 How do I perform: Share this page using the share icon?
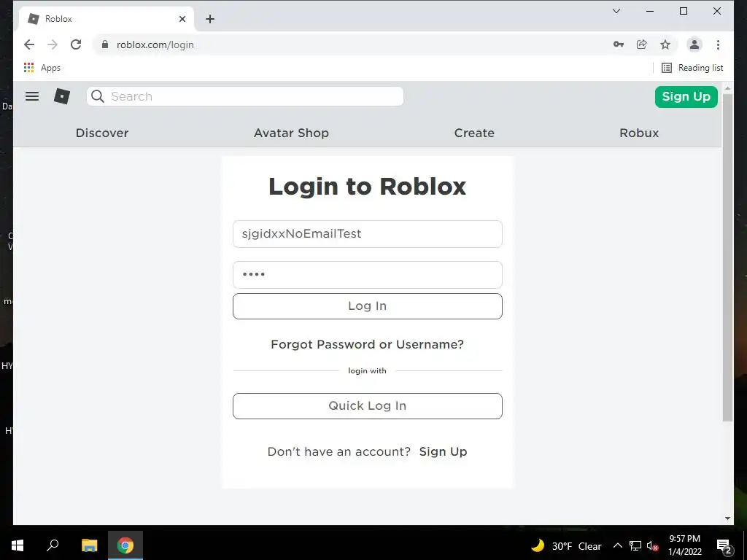pyautogui.click(x=642, y=44)
